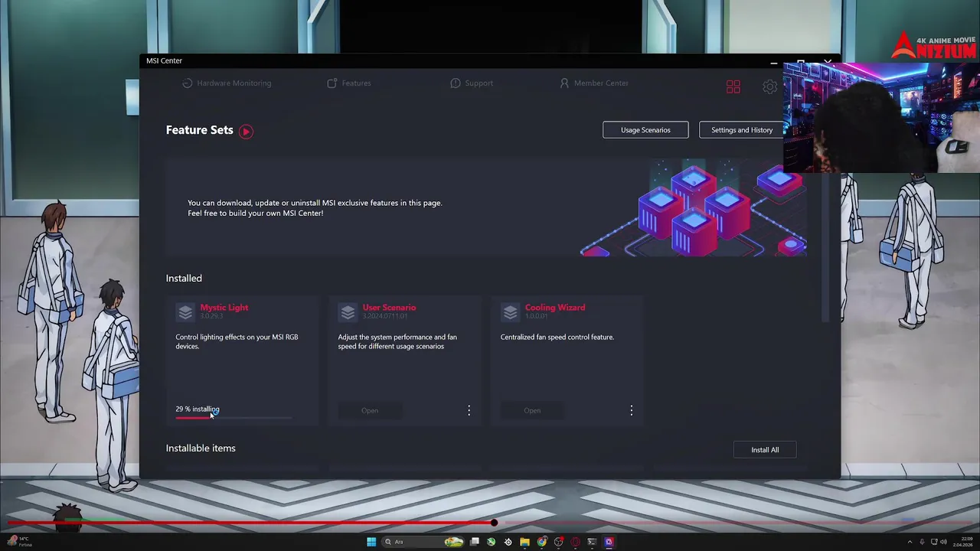
Task: Click the Mystic Light install progress bar
Action: [234, 418]
